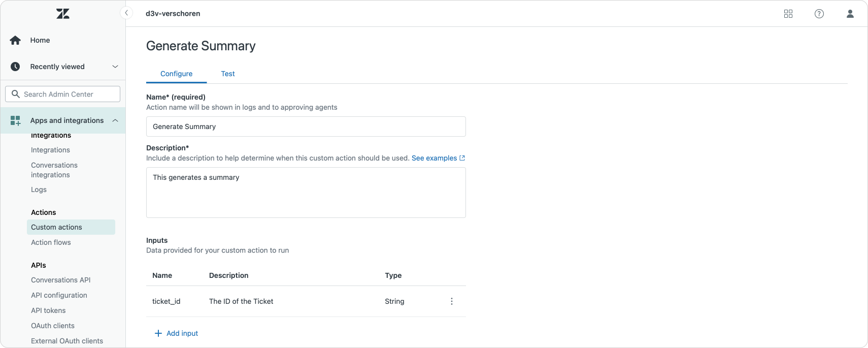Collapse the sidebar with the chevron button
The height and width of the screenshot is (348, 868).
[126, 13]
